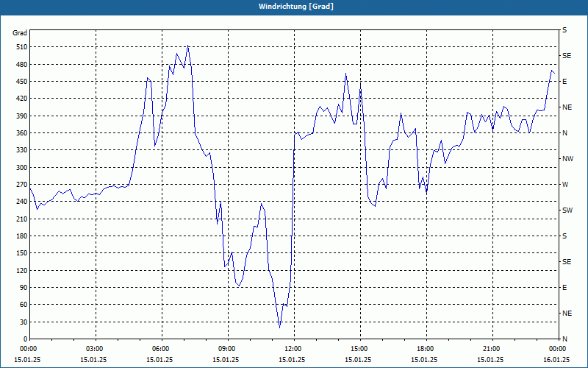Screen dimensions: 588x368
Task: Click the 03:00 time label
Action: coord(96,349)
